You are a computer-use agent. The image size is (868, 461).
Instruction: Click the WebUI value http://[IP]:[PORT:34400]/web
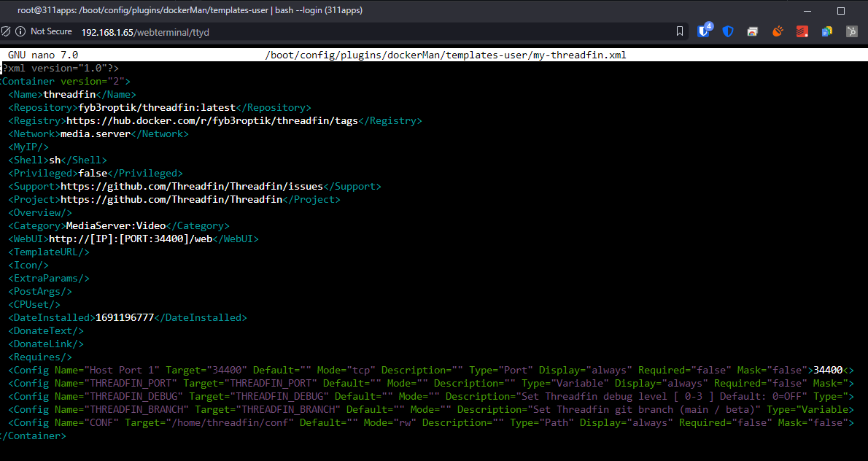pyautogui.click(x=130, y=239)
